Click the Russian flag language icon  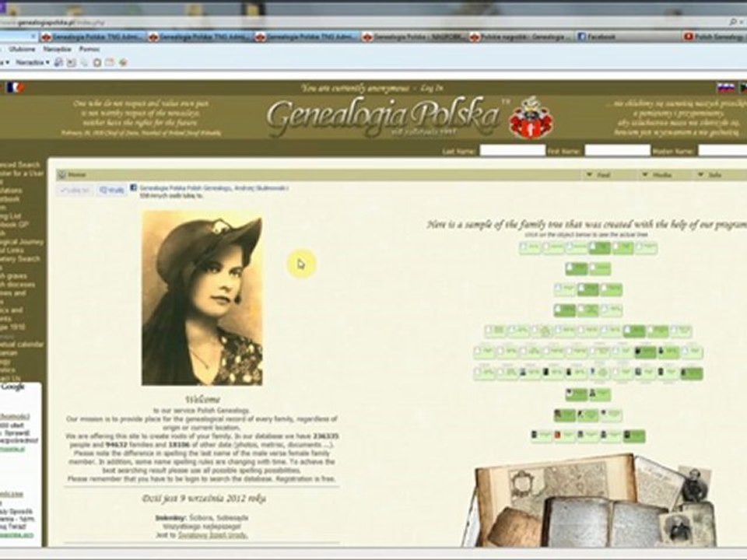[x=725, y=88]
